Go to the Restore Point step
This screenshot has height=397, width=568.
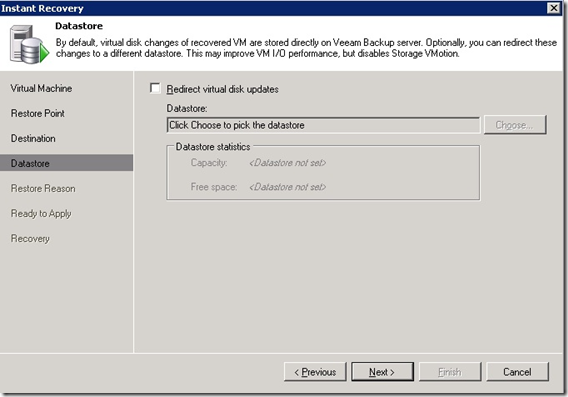click(38, 113)
